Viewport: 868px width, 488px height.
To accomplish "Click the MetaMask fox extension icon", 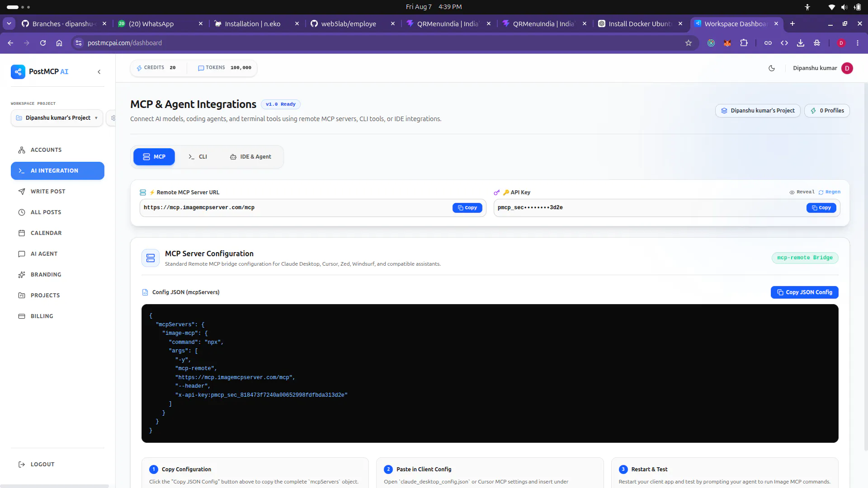I will click(x=727, y=43).
